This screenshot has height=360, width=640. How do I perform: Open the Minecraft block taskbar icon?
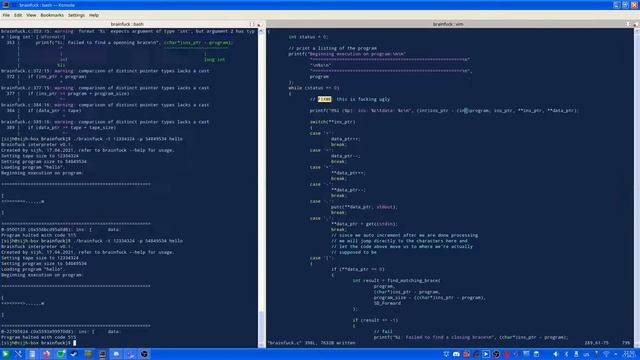pyautogui.click(x=89, y=354)
